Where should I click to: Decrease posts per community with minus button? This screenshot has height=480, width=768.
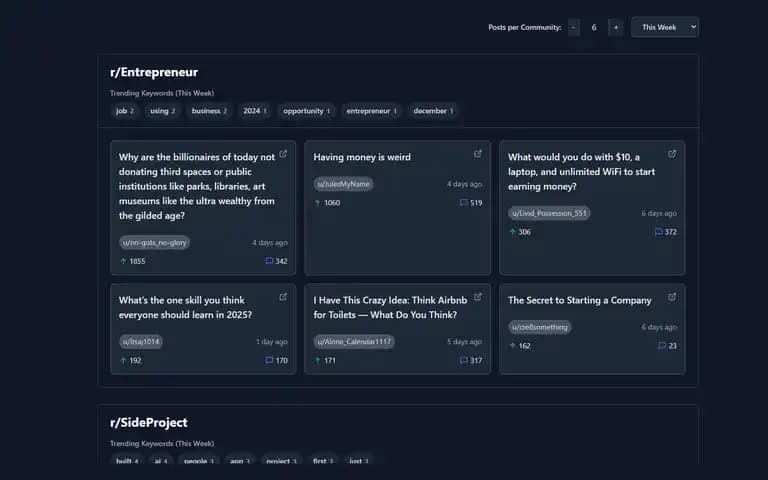tap(574, 27)
